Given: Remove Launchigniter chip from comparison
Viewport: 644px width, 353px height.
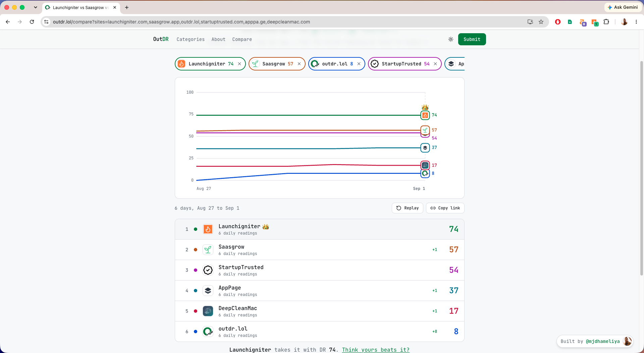Looking at the screenshot, I should pyautogui.click(x=239, y=64).
